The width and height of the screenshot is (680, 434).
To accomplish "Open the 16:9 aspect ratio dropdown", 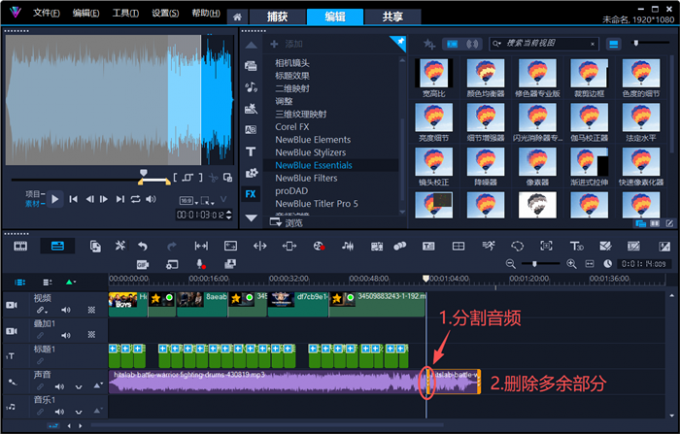I will click(x=189, y=201).
